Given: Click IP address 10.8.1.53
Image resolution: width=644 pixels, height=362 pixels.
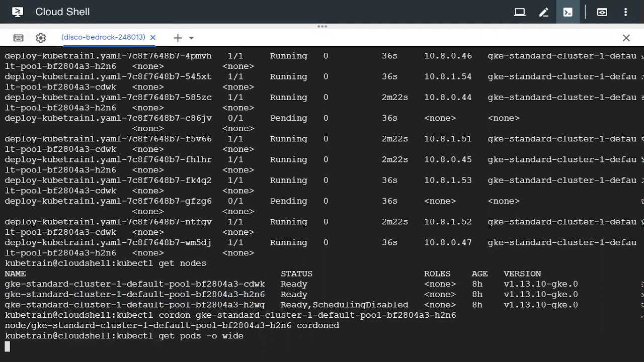Looking at the screenshot, I should coord(448,180).
